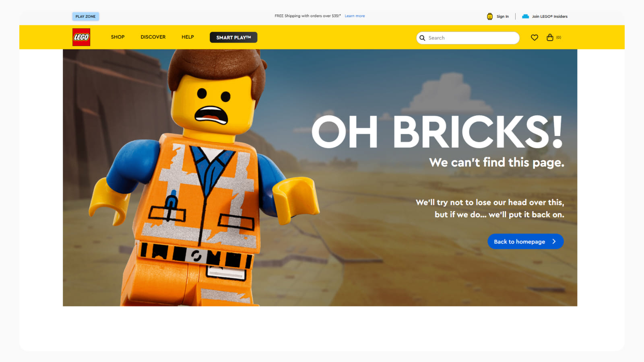Screen dimensions: 644x362
Task: Click the briefcase icon beside Join LEGO Insiders
Action: pyautogui.click(x=525, y=16)
